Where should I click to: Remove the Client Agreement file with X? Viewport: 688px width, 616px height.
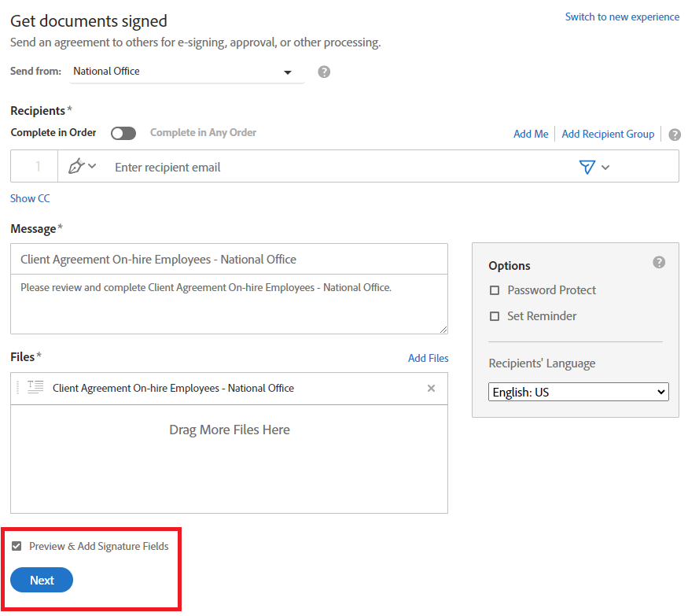coord(431,388)
